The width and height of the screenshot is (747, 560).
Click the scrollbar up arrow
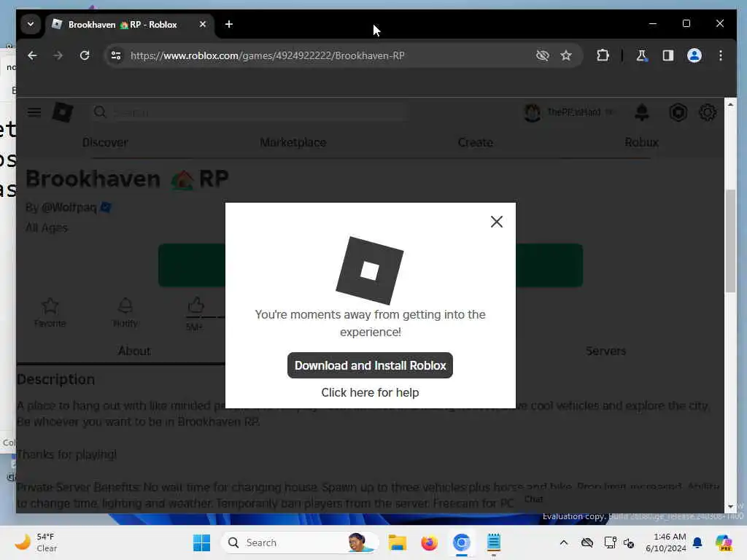(730, 104)
